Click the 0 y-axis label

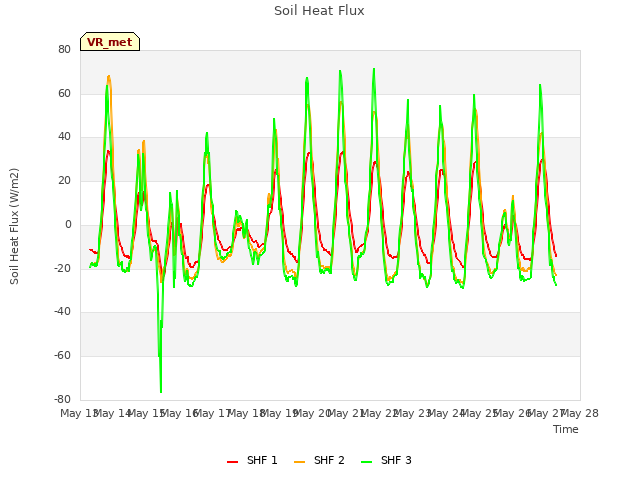click(x=68, y=224)
